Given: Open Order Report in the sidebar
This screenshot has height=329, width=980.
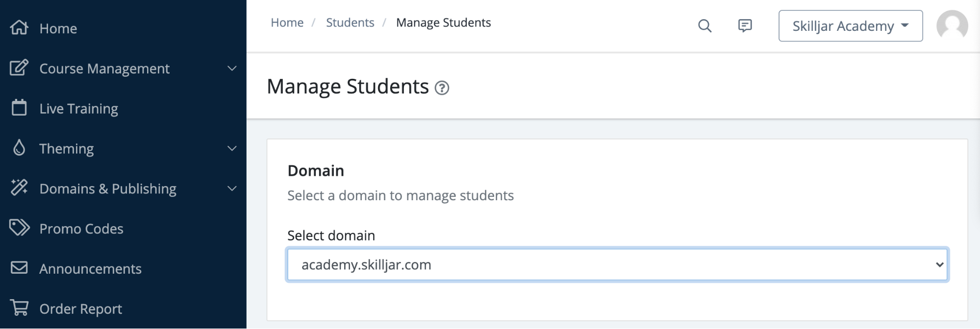Looking at the screenshot, I should pyautogui.click(x=81, y=309).
